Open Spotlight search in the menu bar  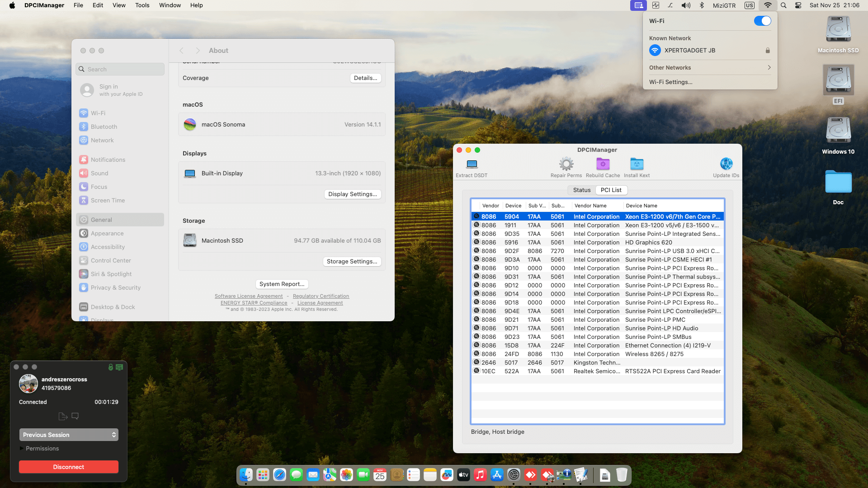[x=783, y=5]
